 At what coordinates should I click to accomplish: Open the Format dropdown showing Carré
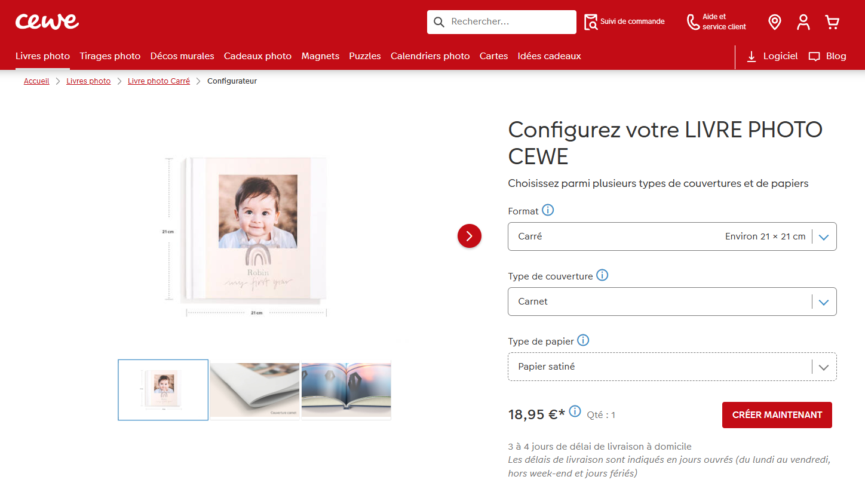pos(672,236)
